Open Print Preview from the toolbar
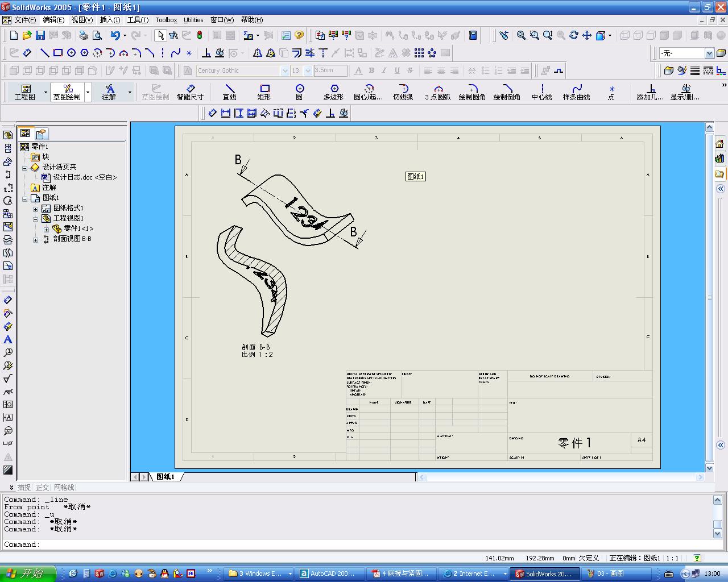The height and width of the screenshot is (582, 728). pyautogui.click(x=97, y=35)
